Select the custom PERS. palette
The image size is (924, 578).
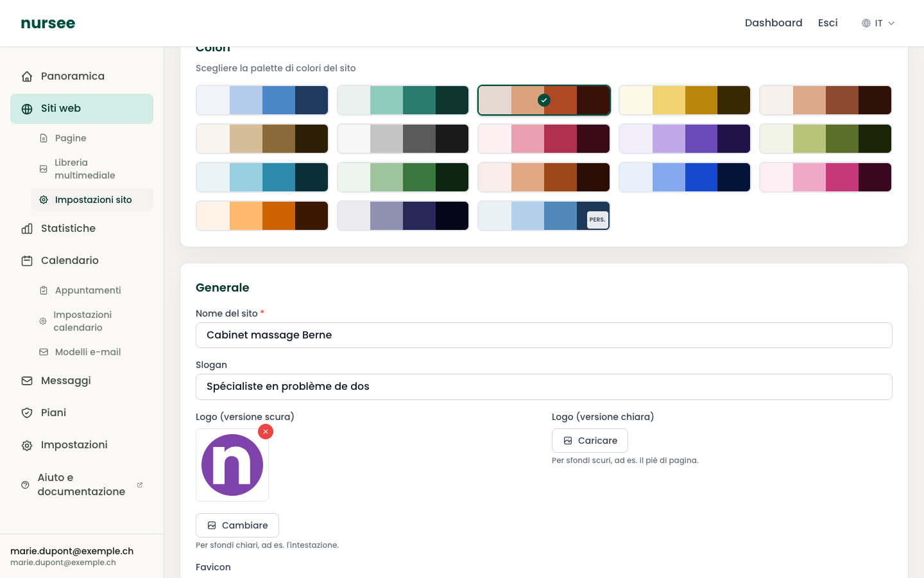coord(544,216)
